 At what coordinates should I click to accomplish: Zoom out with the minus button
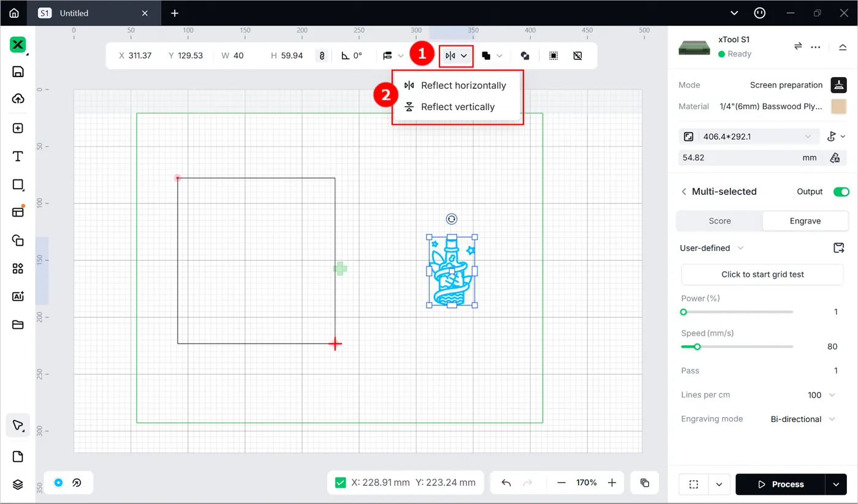tap(561, 483)
